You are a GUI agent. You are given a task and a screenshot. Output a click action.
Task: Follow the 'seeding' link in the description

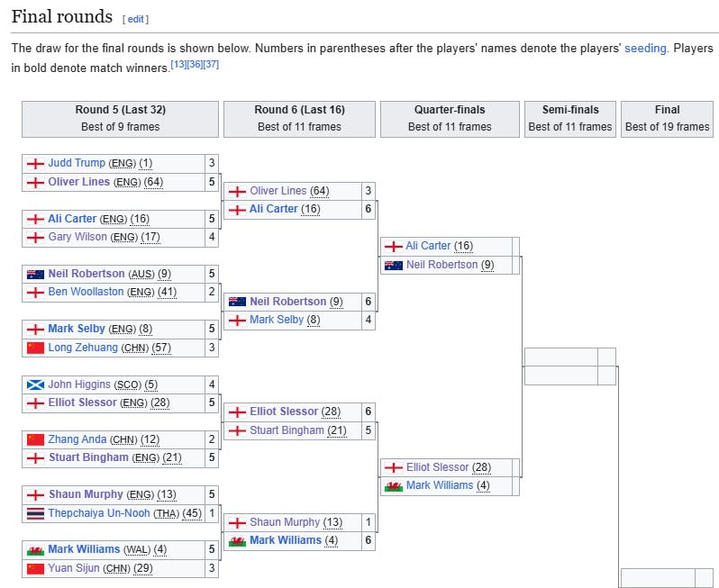[645, 49]
